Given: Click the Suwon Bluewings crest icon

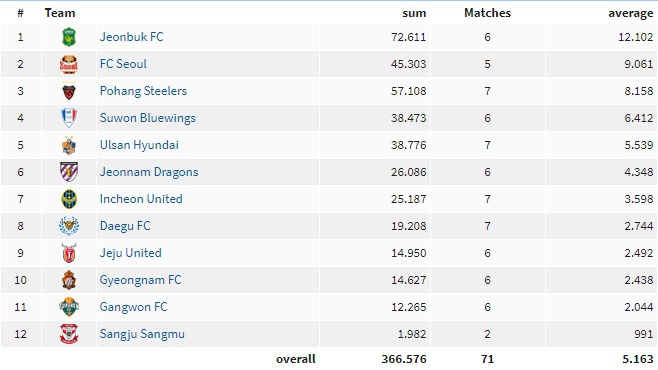Looking at the screenshot, I should pyautogui.click(x=69, y=118).
